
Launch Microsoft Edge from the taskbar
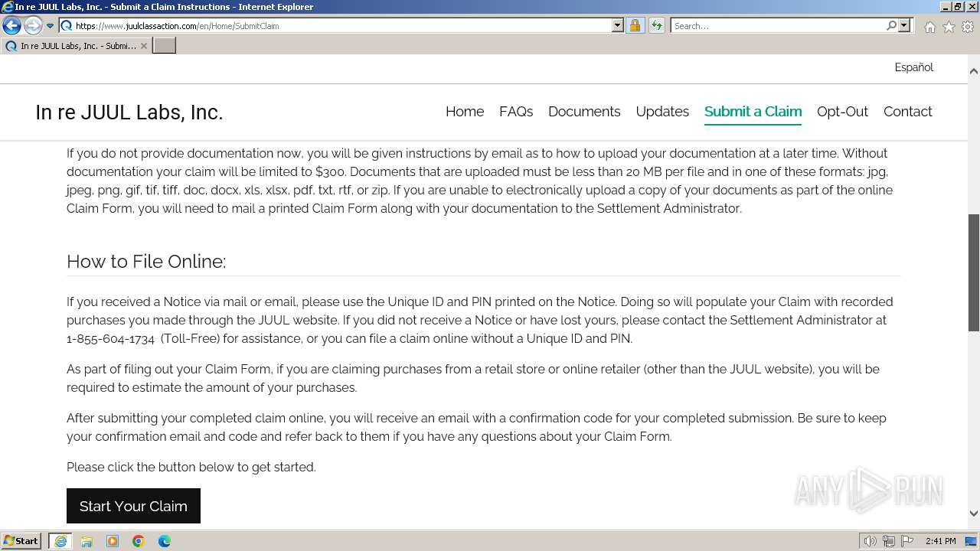click(x=165, y=541)
